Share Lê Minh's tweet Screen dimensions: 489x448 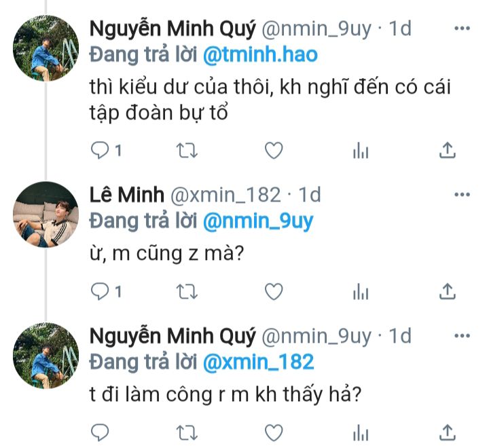coord(448,292)
